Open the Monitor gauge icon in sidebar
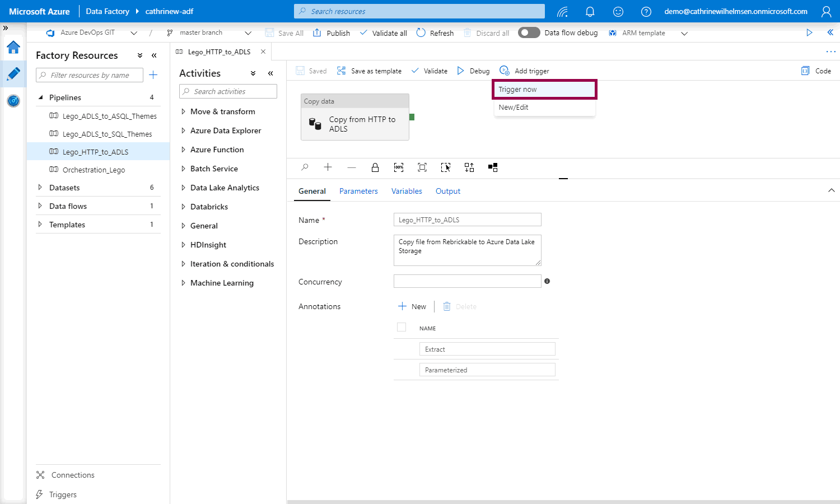 click(x=13, y=101)
